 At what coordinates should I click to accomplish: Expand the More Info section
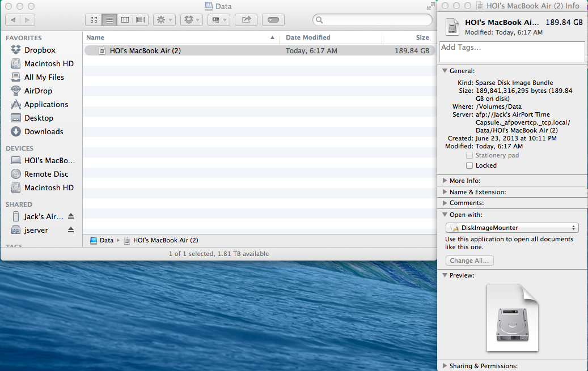(x=445, y=180)
